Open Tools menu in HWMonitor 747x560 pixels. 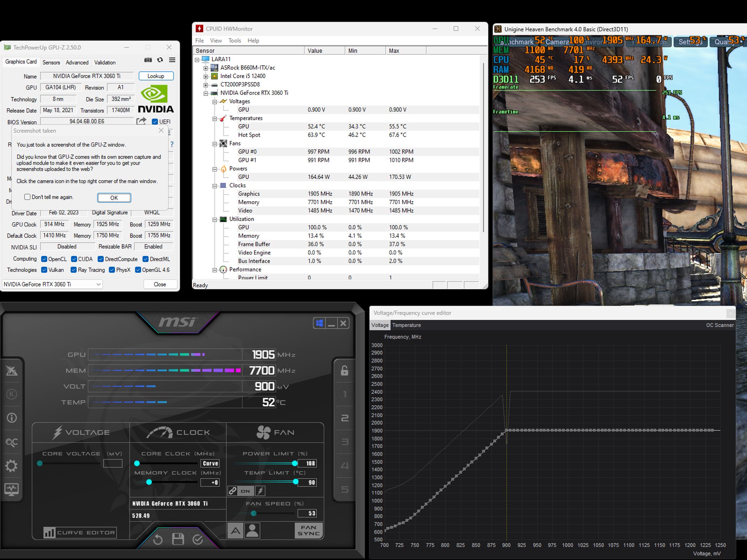235,40
